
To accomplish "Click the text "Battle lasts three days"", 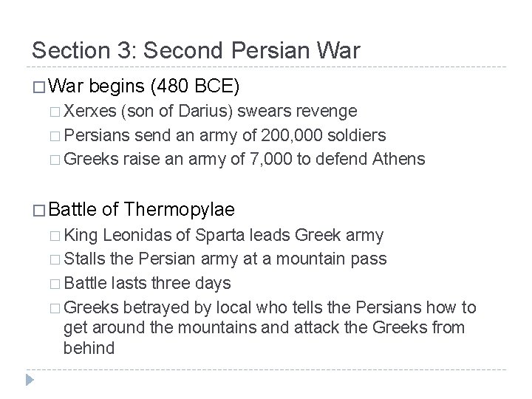I will (149, 284).
